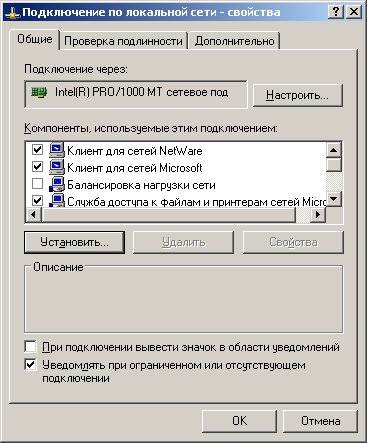Click the Установить... button
Screen dimensions: 367x443
pyautogui.click(x=75, y=242)
